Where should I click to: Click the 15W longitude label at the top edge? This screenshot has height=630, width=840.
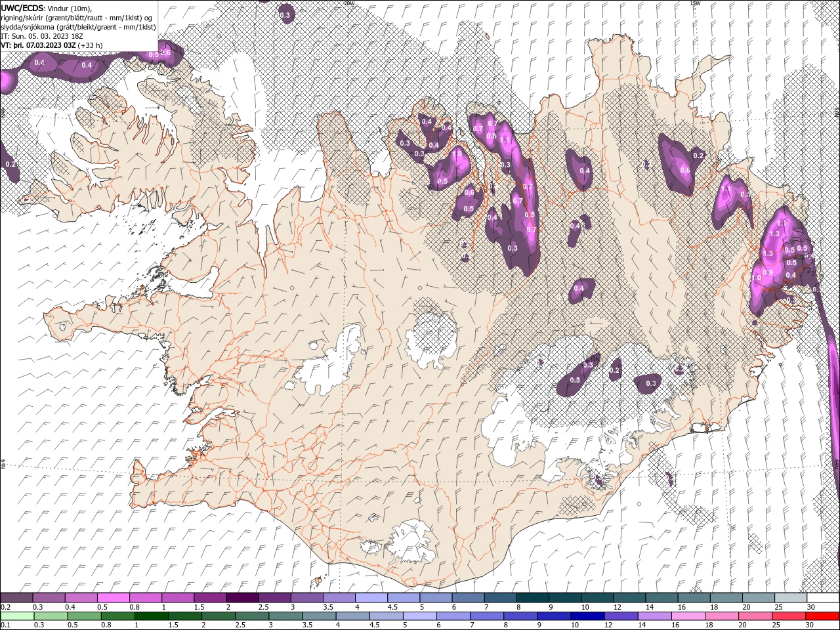(694, 3)
